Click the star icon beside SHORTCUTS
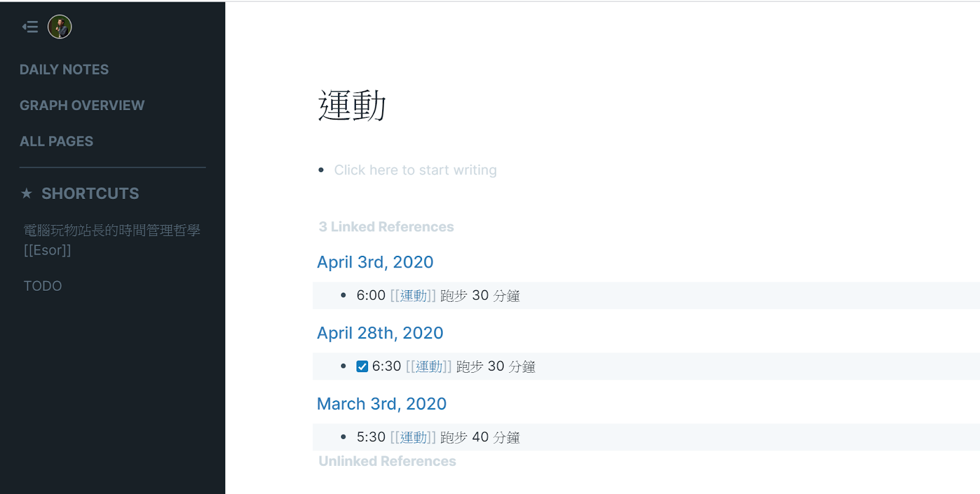Viewport: 980px width, 494px height. tap(26, 193)
